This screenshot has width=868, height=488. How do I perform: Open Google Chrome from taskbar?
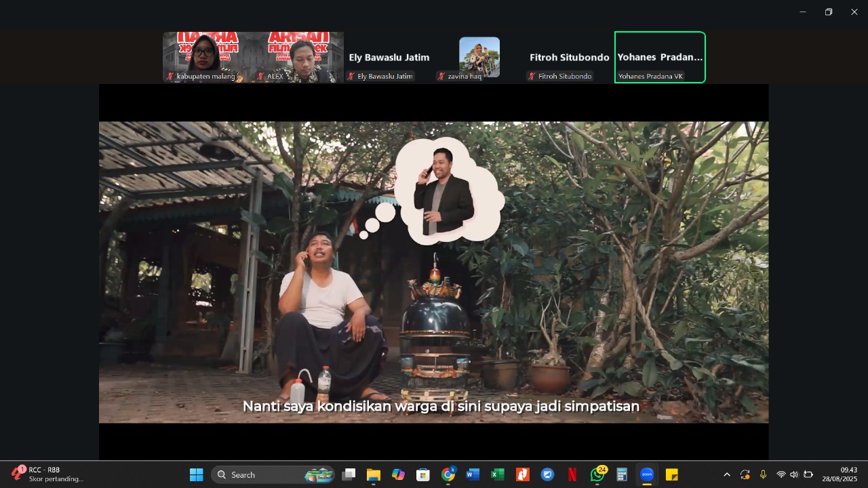448,474
